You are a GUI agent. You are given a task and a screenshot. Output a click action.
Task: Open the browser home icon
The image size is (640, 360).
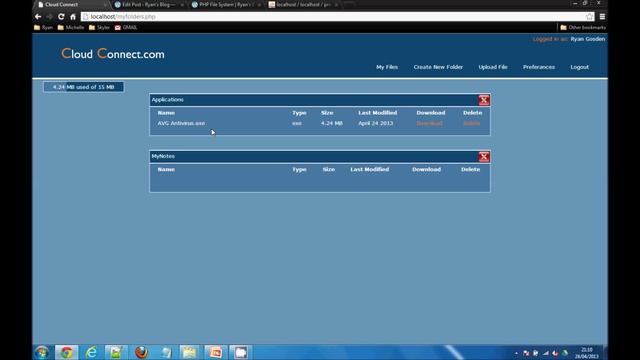click(x=73, y=17)
